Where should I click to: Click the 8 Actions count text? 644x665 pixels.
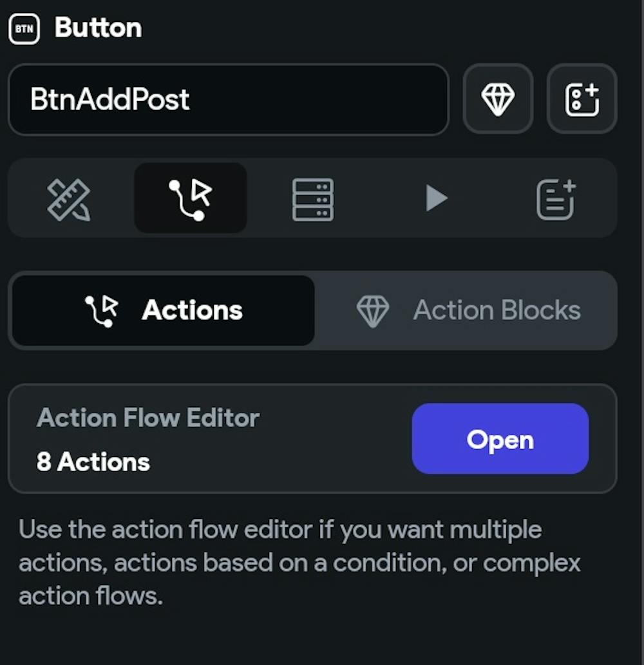pyautogui.click(x=93, y=462)
